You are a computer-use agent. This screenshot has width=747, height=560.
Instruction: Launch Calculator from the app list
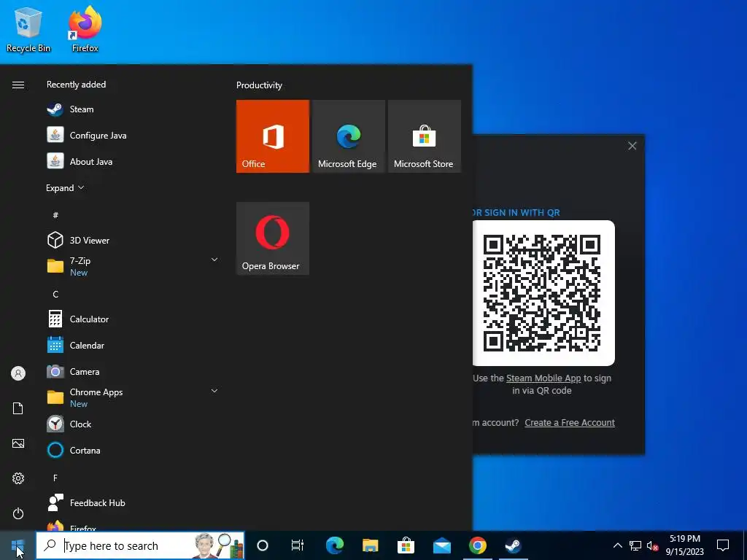tap(133, 319)
